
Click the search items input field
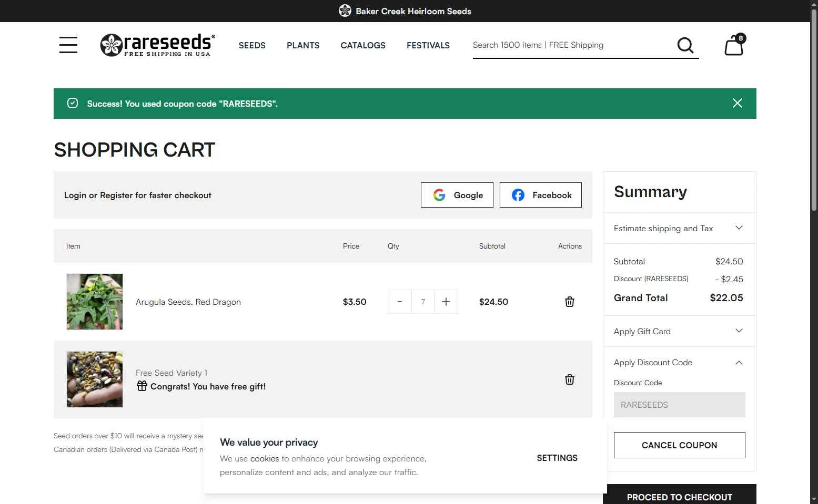click(572, 45)
